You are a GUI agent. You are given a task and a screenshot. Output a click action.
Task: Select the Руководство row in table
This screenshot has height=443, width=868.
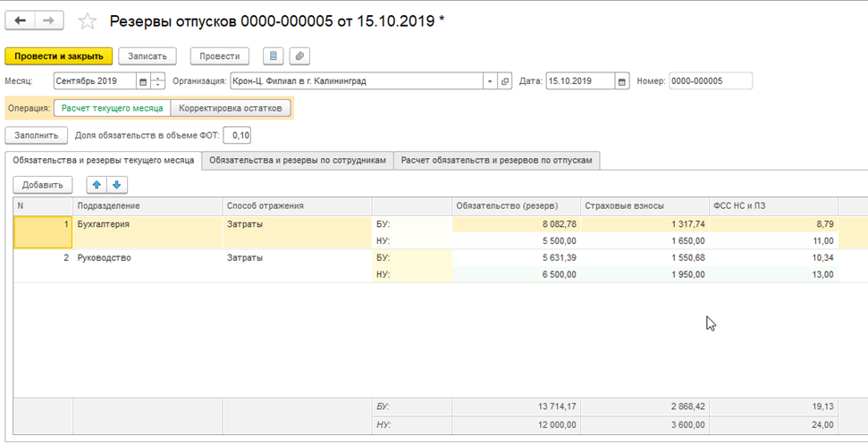tap(104, 257)
